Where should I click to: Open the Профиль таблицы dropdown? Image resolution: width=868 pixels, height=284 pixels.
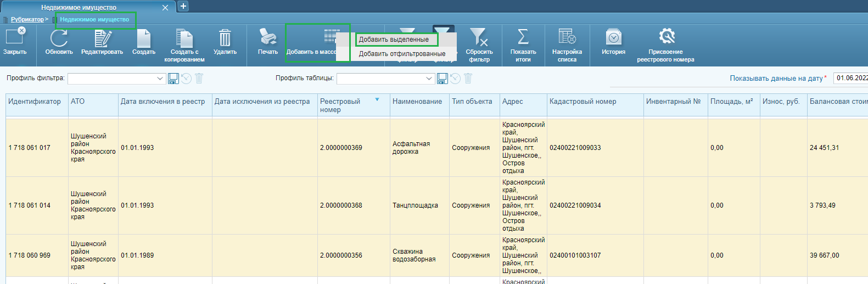point(385,79)
